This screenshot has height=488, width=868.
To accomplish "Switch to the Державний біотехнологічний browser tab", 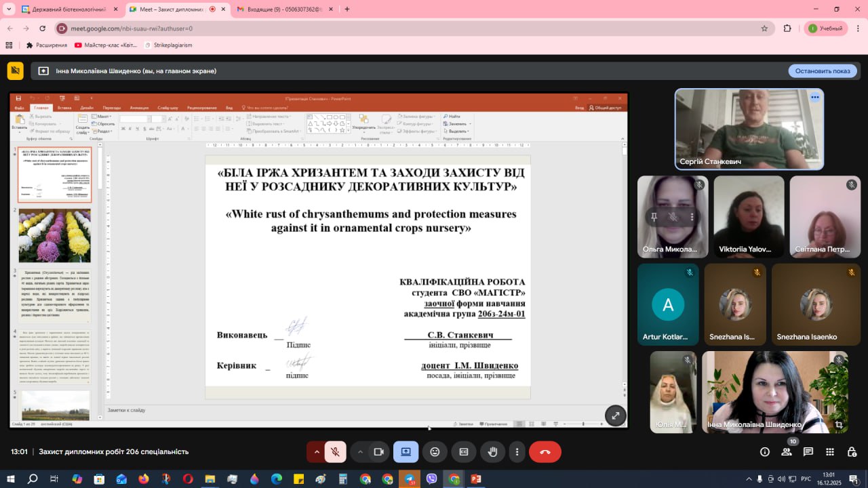I will point(64,9).
